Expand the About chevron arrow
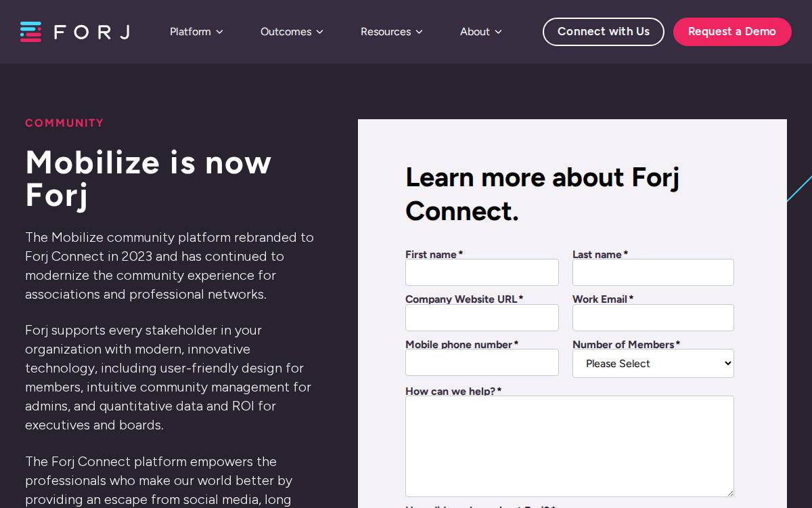 [x=498, y=32]
